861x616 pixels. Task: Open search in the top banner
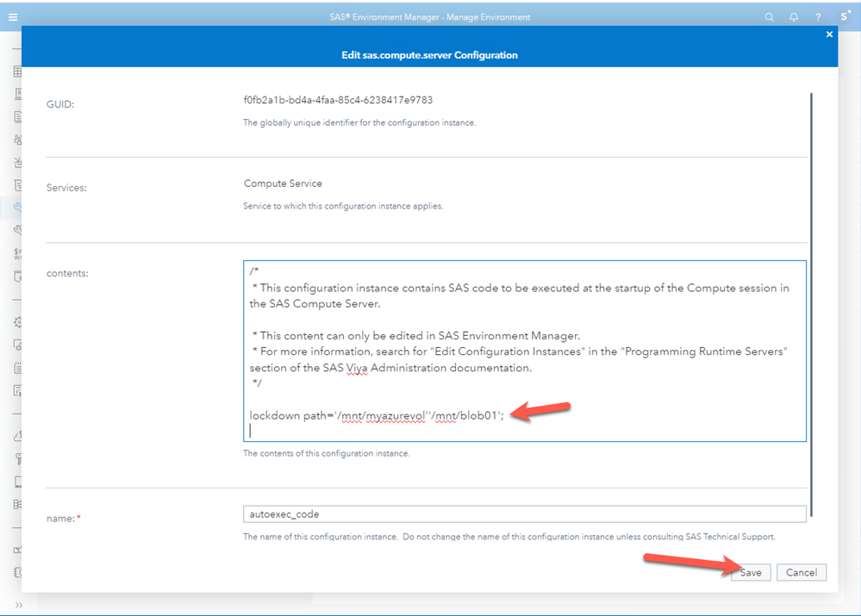click(770, 17)
